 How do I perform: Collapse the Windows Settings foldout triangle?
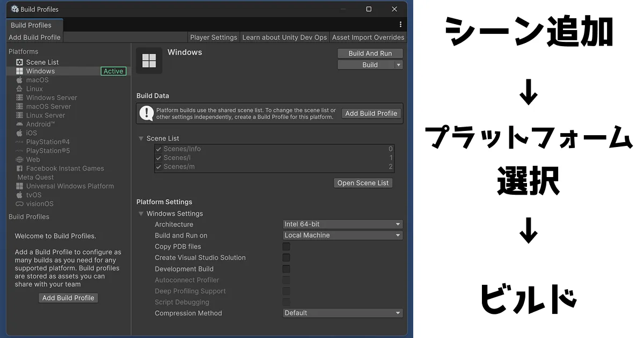point(141,214)
